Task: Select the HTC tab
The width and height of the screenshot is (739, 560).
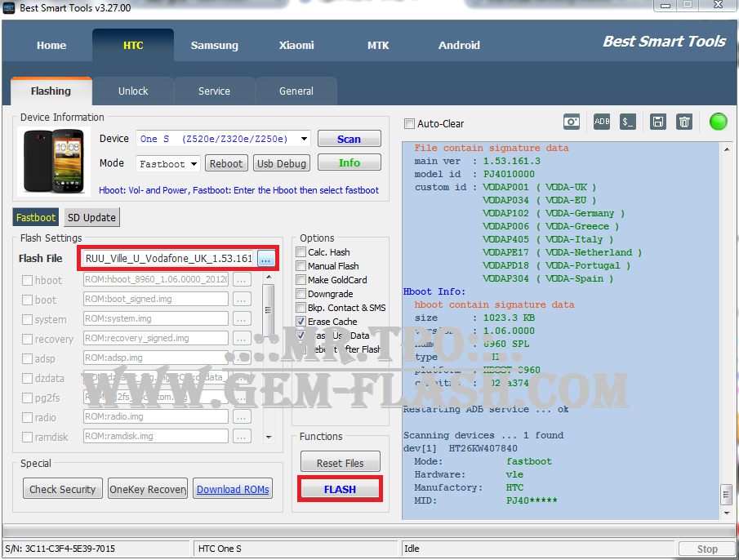Action: coord(133,46)
